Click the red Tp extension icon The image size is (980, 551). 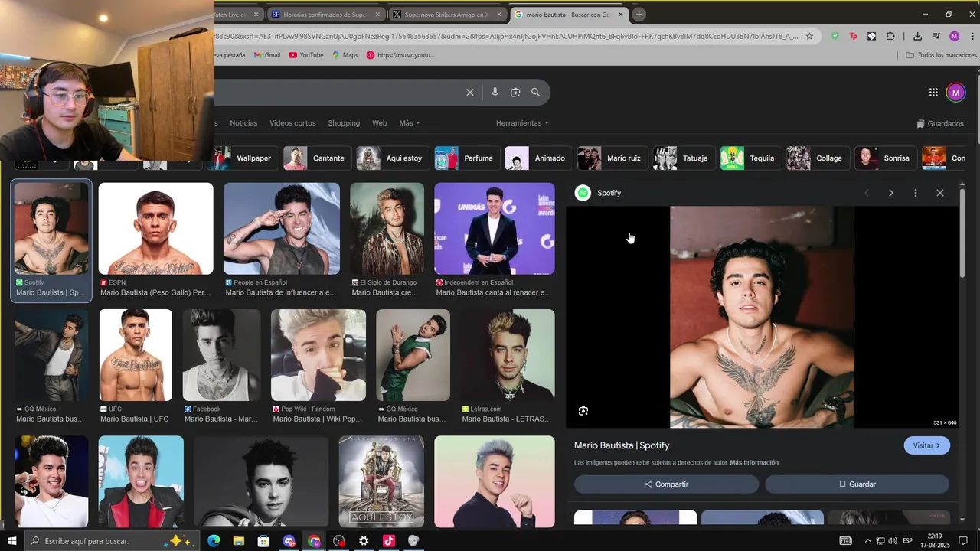click(x=853, y=36)
